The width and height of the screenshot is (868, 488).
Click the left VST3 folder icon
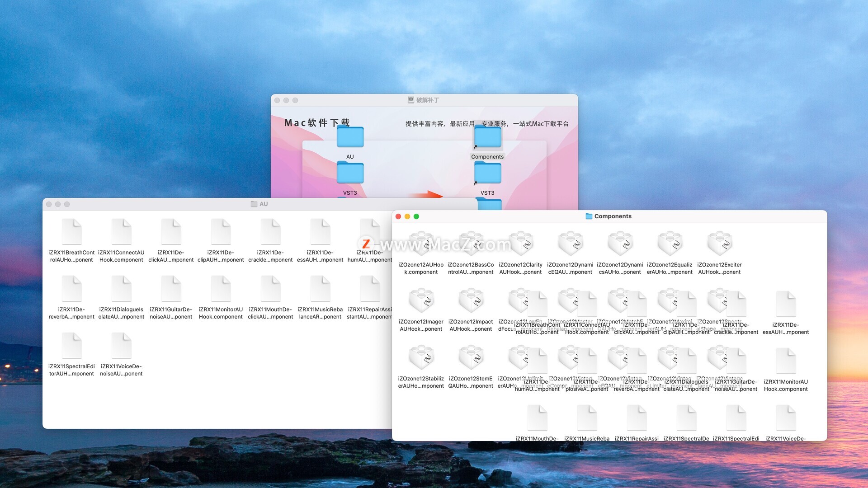pyautogui.click(x=350, y=173)
